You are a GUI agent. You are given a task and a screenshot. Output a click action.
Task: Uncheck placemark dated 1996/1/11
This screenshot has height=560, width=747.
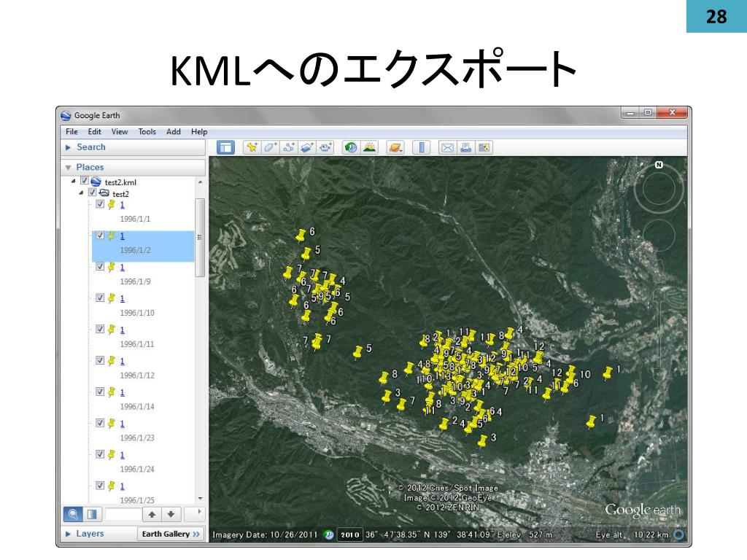tap(100, 329)
